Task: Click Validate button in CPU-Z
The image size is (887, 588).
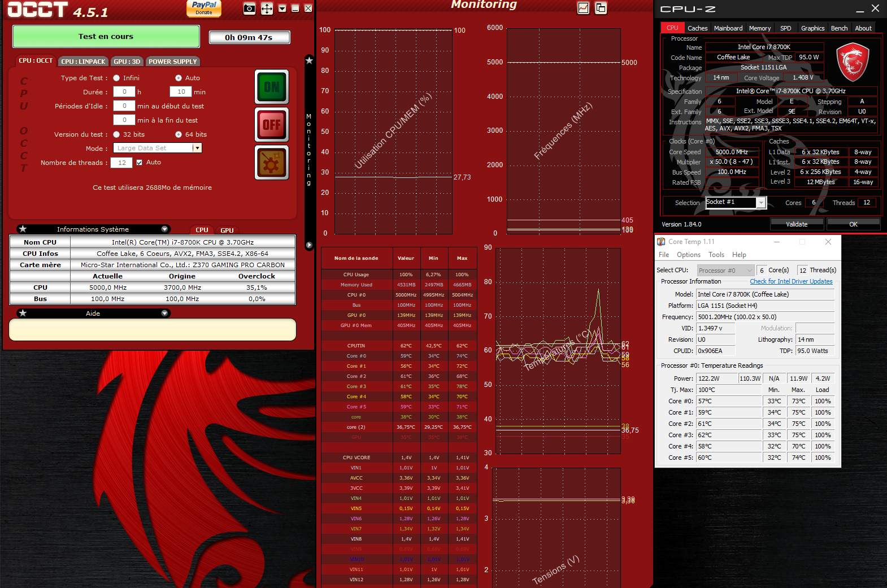Action: click(797, 224)
